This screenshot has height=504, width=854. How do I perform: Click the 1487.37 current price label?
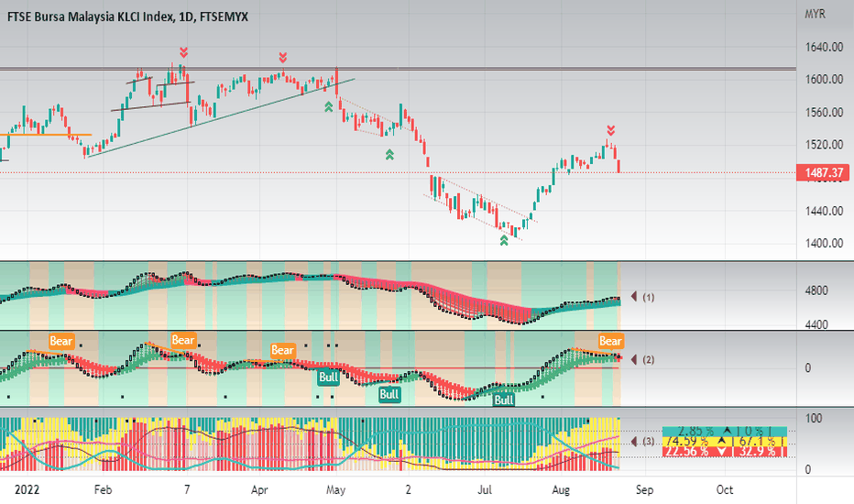(823, 172)
